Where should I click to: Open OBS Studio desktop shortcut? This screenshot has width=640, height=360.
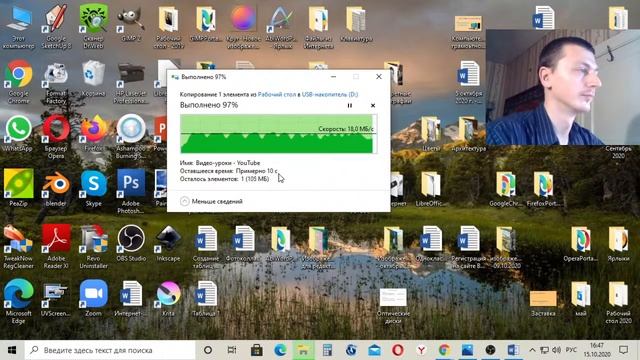(x=131, y=243)
